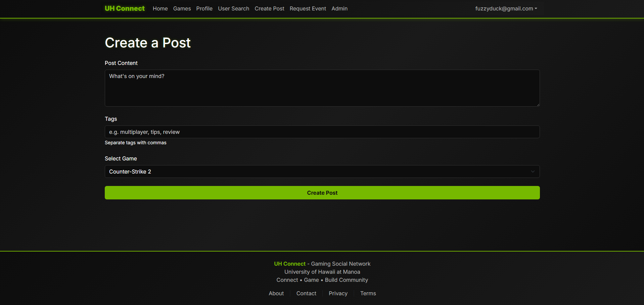Open the Contact footer link

(306, 293)
